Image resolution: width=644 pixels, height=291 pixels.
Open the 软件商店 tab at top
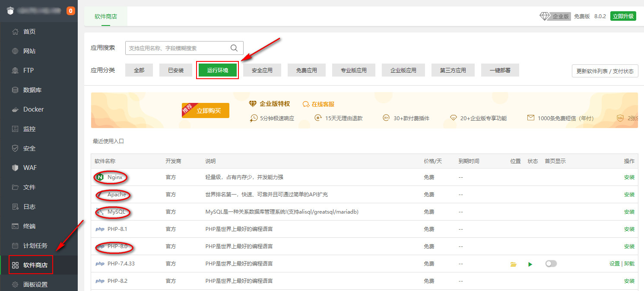point(106,16)
